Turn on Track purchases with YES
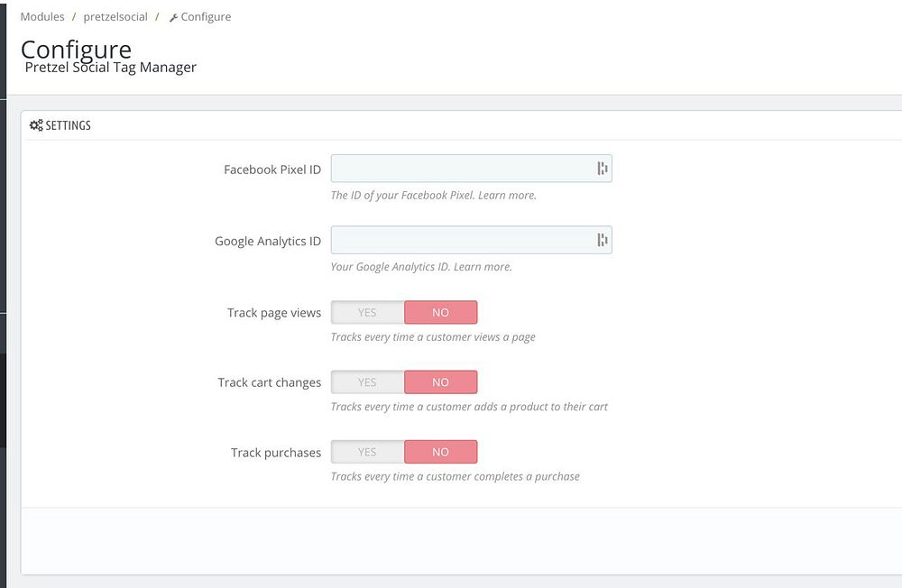This screenshot has width=902, height=588. [367, 452]
